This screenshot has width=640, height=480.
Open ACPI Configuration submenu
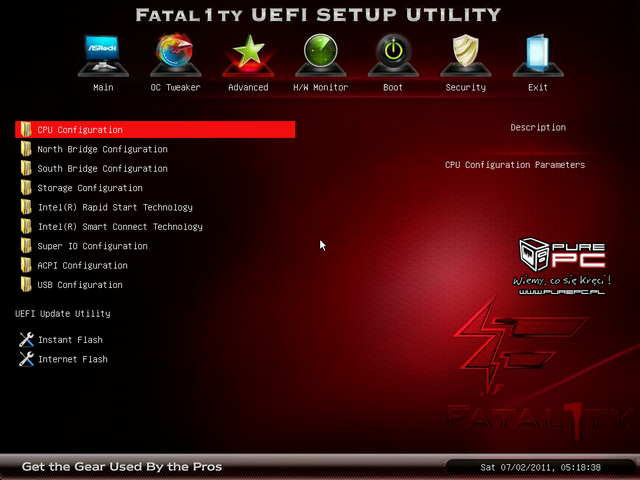click(82, 265)
